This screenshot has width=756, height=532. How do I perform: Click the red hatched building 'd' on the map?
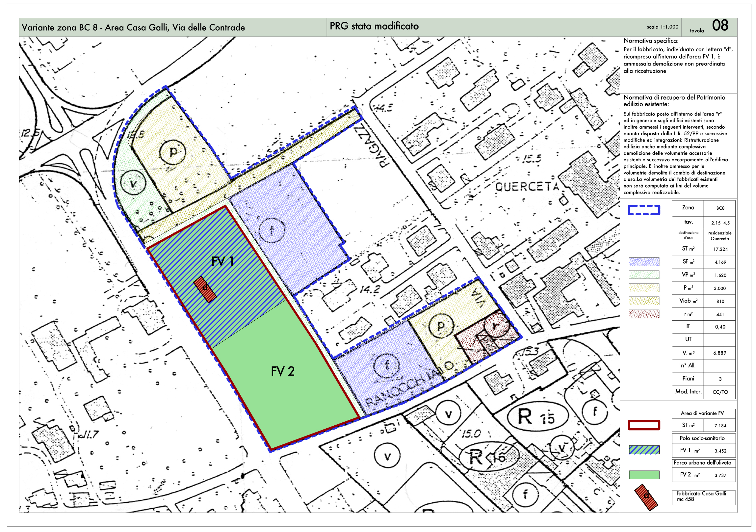pos(204,289)
